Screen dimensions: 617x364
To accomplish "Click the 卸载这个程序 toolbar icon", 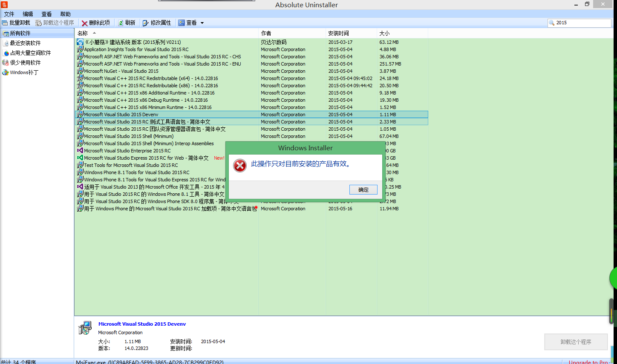I will 38,23.
